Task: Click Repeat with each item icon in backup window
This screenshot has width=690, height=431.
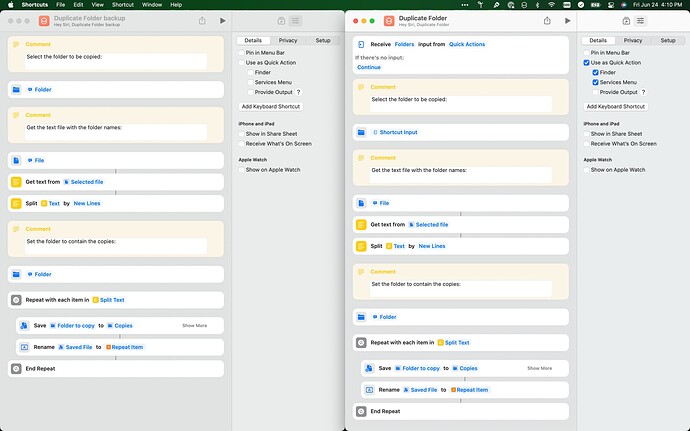Action: (x=16, y=300)
